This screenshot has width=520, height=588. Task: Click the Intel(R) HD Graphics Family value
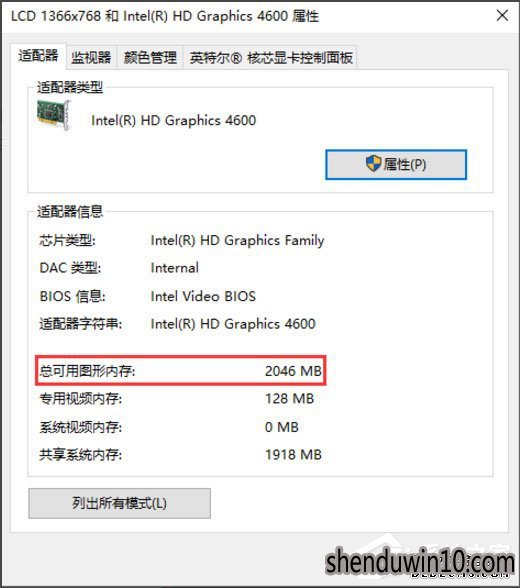(x=237, y=240)
